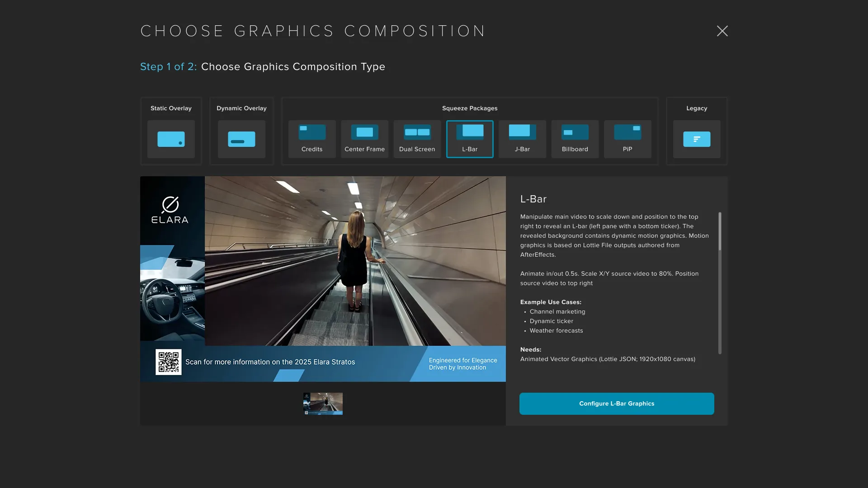Close the Choose Graphics Composition dialog

[x=722, y=31]
